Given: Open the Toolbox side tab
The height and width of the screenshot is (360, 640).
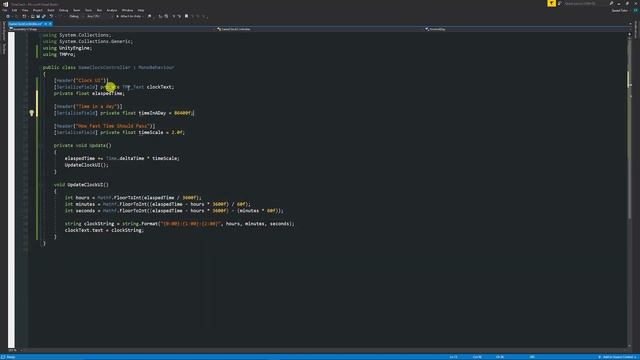Looking at the screenshot, I should pos(4,49).
